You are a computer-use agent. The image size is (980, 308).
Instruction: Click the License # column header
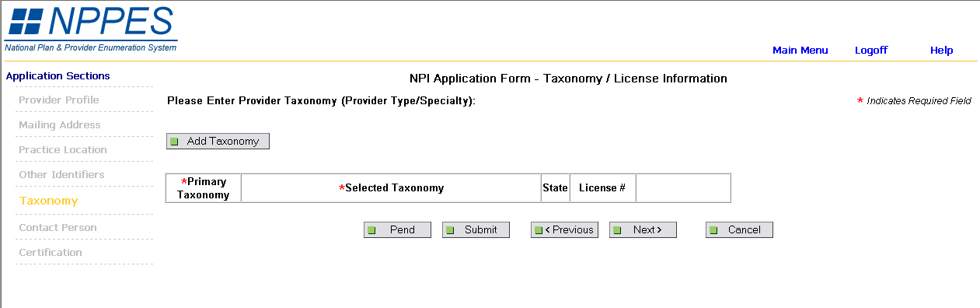click(602, 188)
